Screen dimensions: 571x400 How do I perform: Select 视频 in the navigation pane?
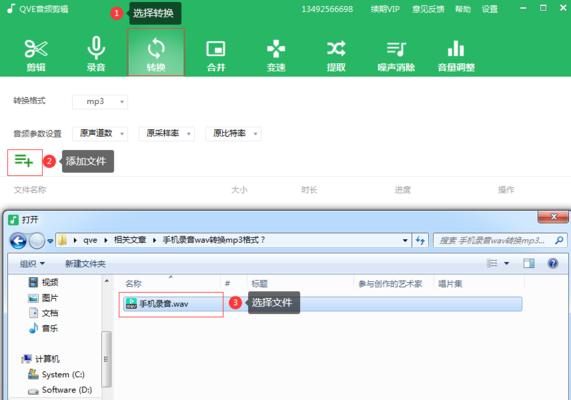coord(43,282)
